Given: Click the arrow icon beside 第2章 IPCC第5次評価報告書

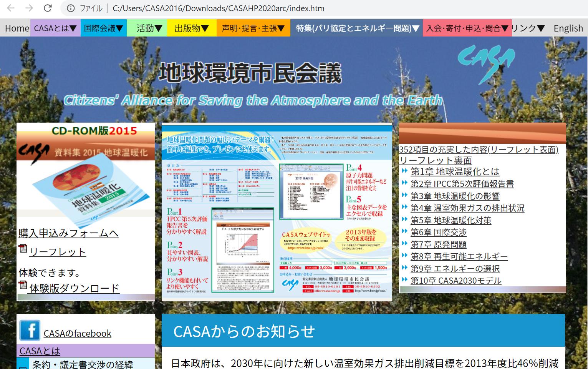Looking at the screenshot, I should (404, 183).
